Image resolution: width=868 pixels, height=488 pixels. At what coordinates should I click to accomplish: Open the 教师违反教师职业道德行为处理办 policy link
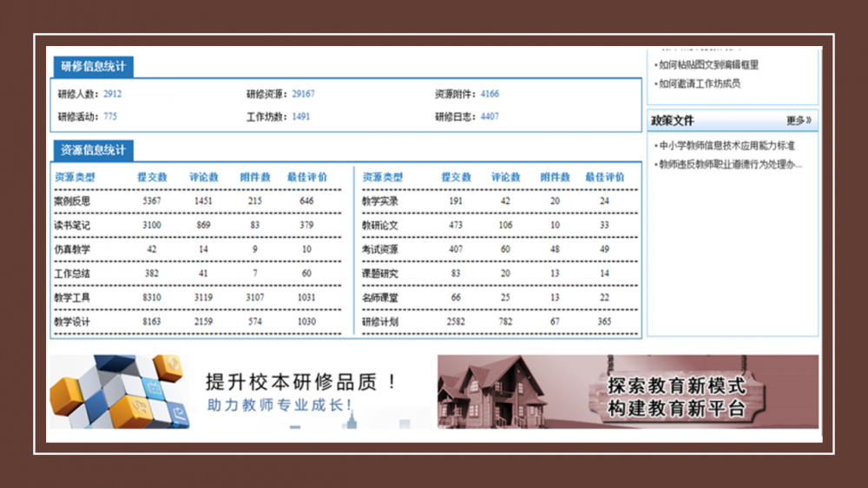[x=730, y=164]
